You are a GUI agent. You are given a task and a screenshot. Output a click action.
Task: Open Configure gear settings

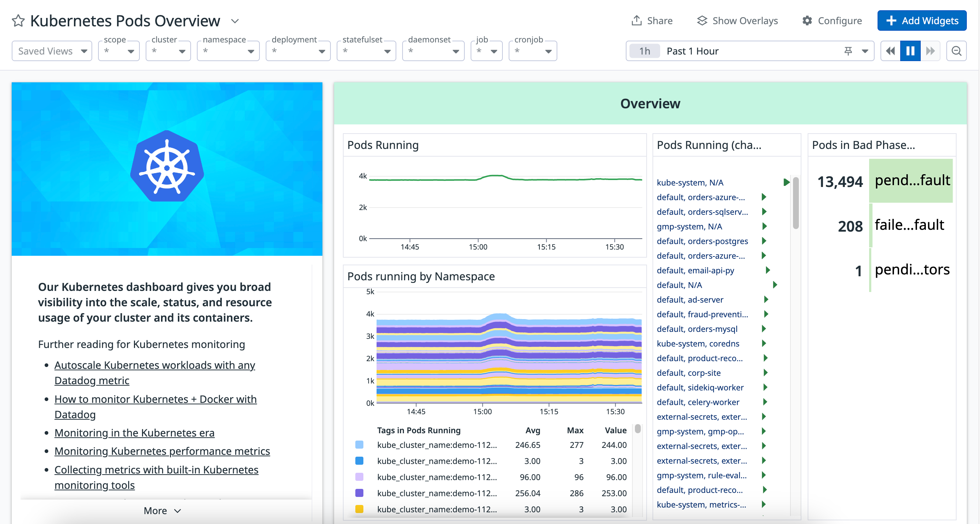[x=807, y=20]
